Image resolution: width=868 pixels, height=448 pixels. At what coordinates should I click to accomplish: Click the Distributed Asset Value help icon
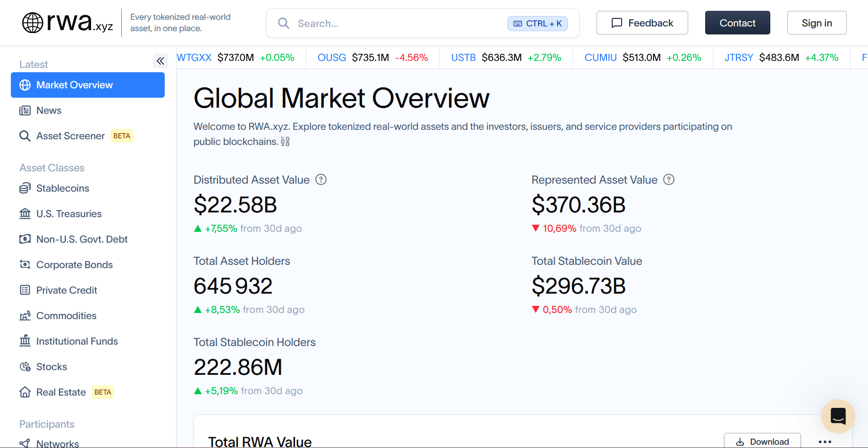click(321, 180)
